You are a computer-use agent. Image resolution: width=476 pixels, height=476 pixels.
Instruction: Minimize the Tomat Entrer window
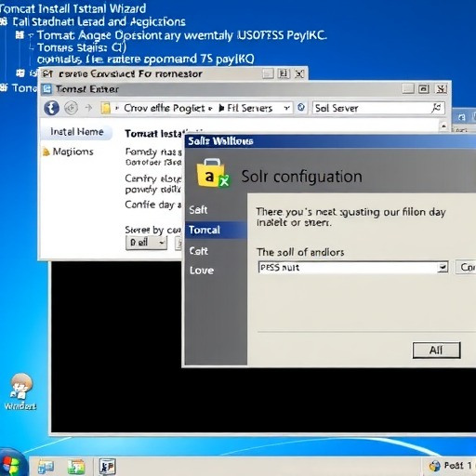(408, 89)
